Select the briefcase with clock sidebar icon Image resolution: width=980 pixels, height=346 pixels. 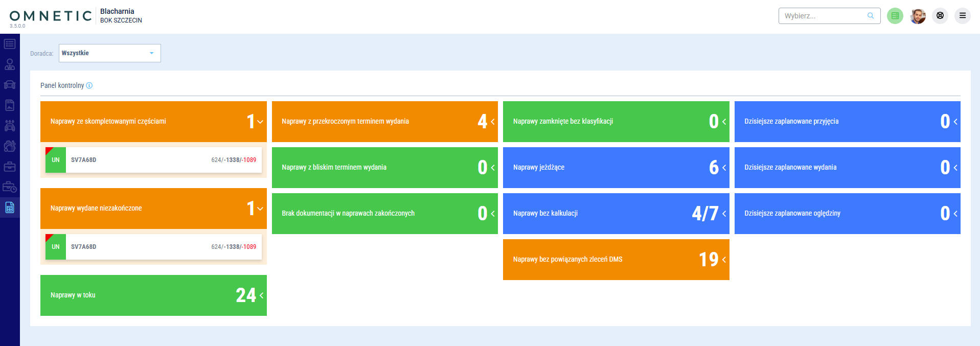click(x=10, y=187)
